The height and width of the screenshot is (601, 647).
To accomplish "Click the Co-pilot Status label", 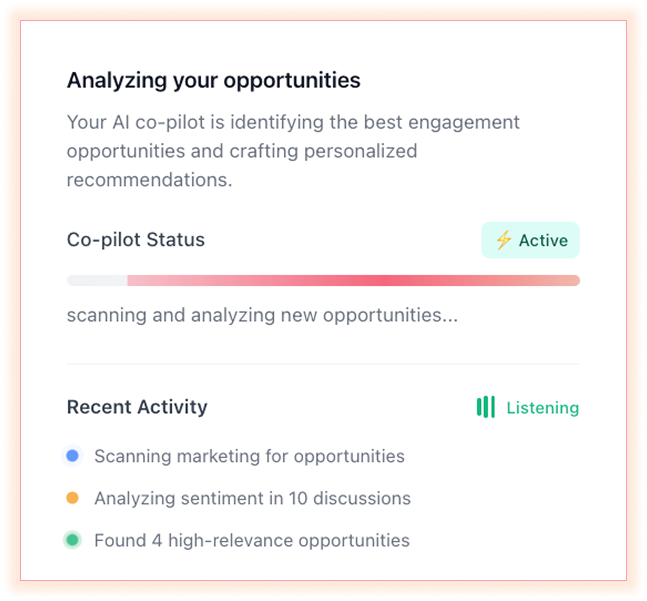I will pyautogui.click(x=135, y=240).
